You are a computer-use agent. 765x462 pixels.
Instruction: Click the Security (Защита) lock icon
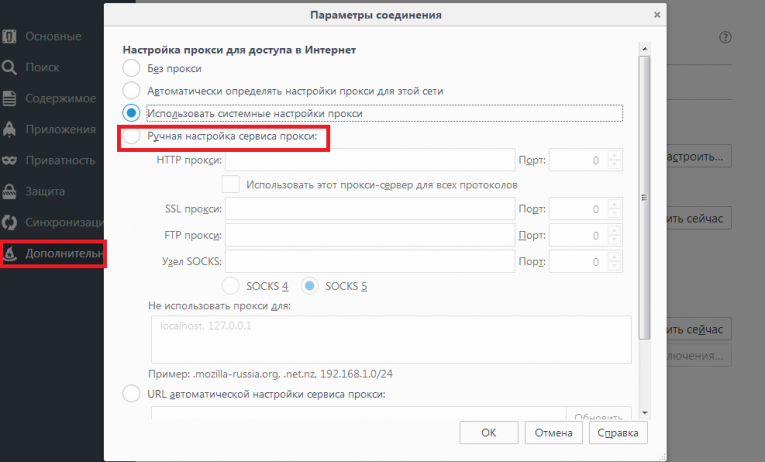point(9,191)
